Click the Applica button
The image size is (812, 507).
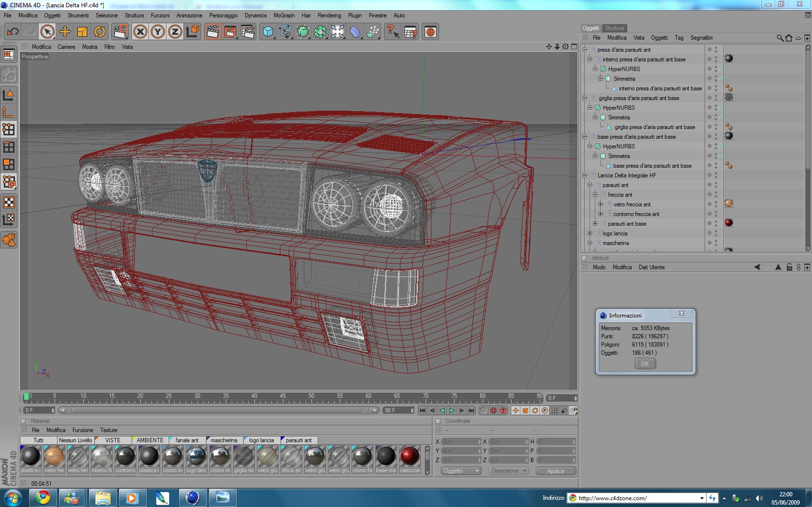coord(556,471)
